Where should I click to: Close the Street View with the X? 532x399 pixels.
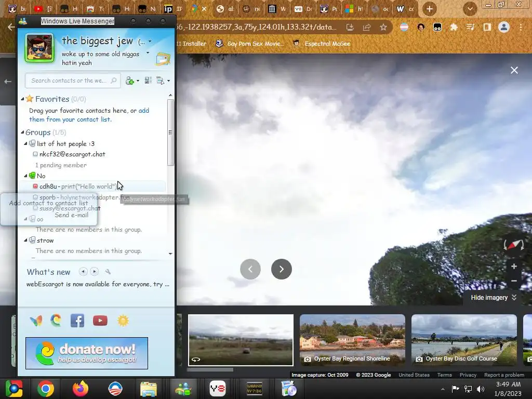click(514, 70)
